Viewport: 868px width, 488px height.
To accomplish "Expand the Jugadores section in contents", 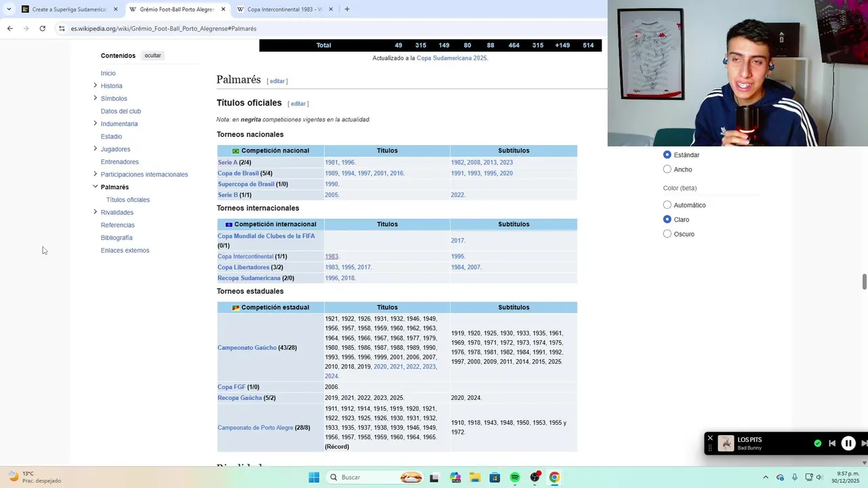I will [95, 148].
